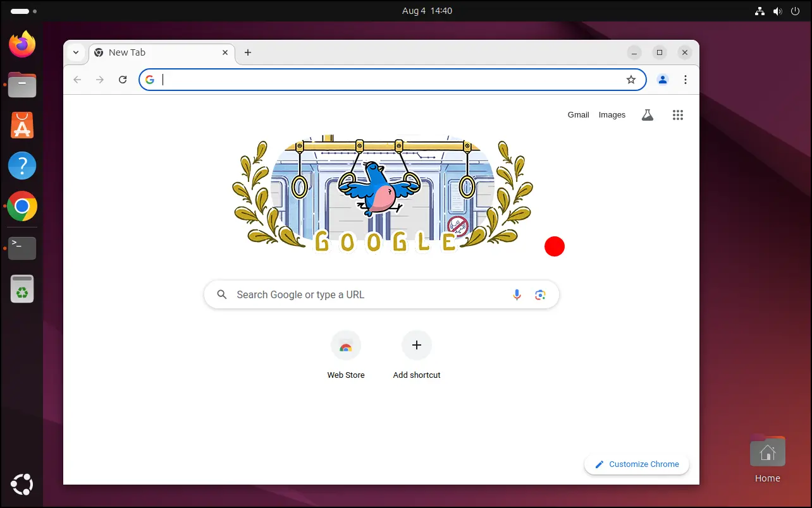Focus the Search Google or type a URL box
This screenshot has width=812, height=508.
click(x=381, y=294)
